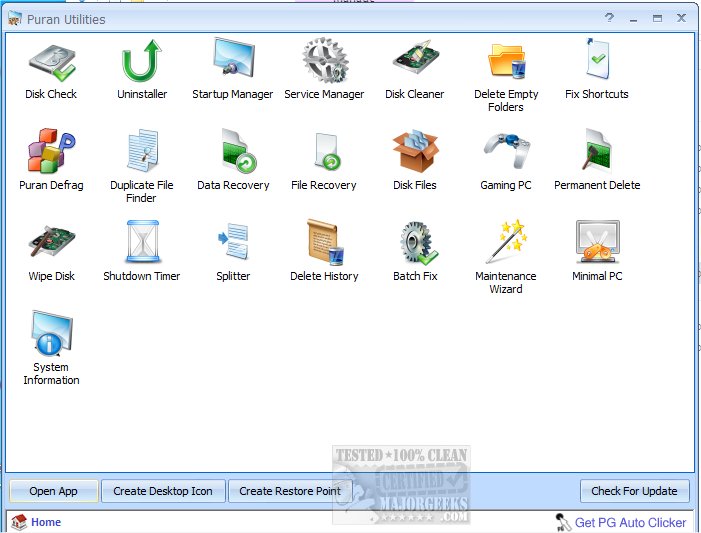701x533 pixels.
Task: Open the Home link at bottom left
Action: [x=45, y=522]
